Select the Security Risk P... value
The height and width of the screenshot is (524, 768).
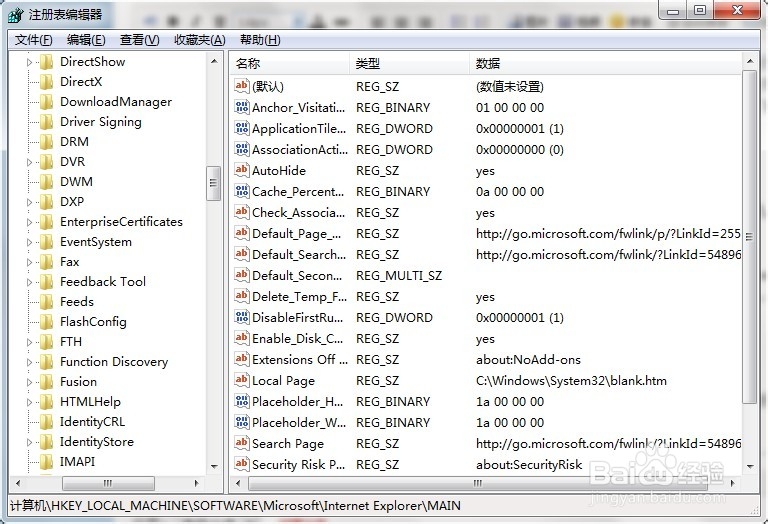click(298, 464)
